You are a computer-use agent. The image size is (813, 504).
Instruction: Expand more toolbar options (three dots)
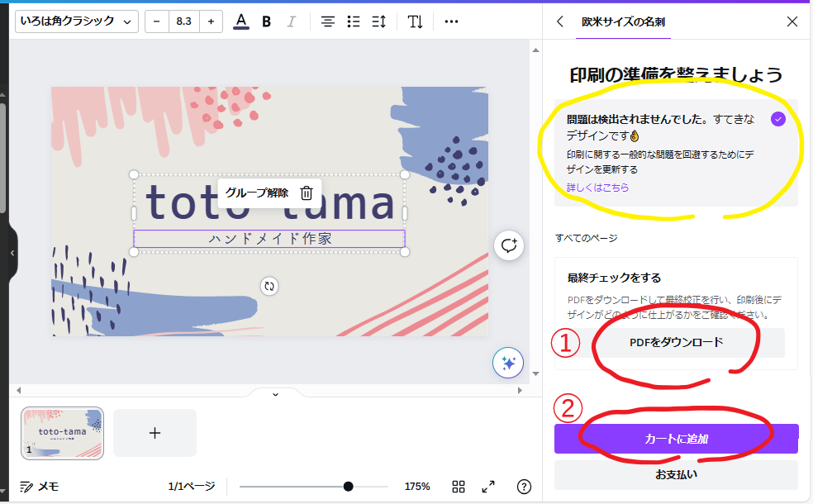(451, 21)
